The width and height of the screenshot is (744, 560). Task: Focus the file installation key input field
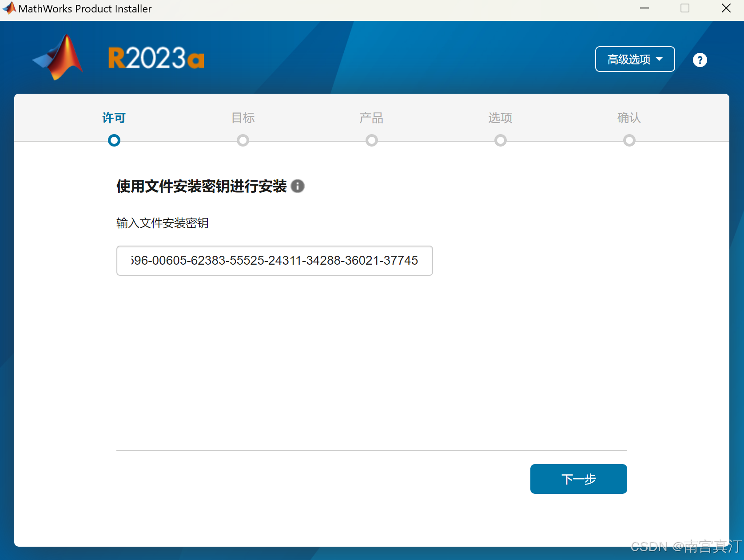tap(275, 261)
